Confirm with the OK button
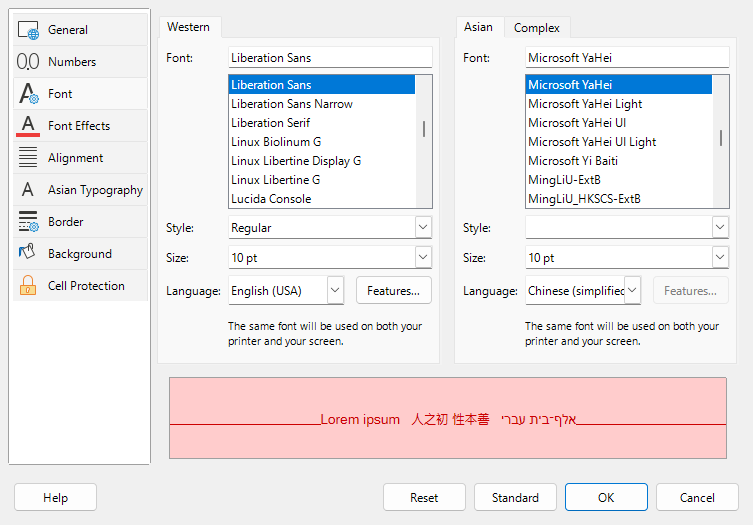Screen dimensions: 753x525 606,498
